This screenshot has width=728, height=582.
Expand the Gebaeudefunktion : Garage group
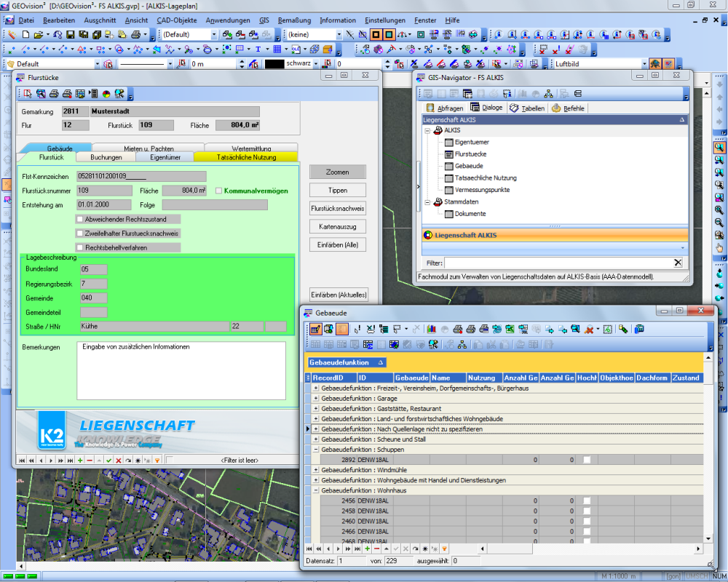coord(316,399)
